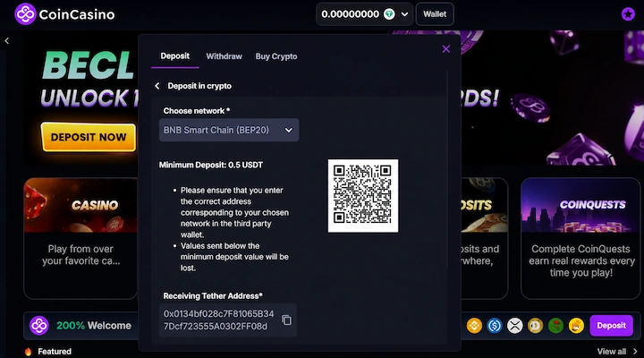The height and width of the screenshot is (358, 644).
Task: Click the Dogecoin icon
Action: click(535, 326)
